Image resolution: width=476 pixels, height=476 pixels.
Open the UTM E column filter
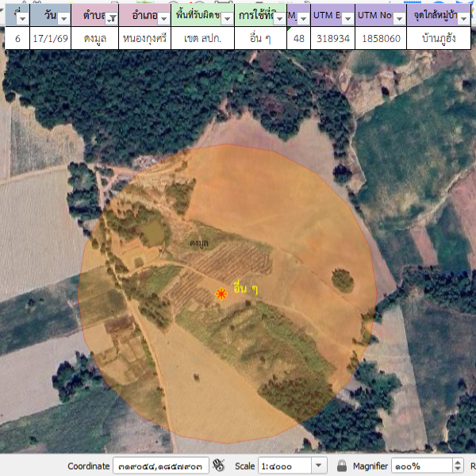point(347,18)
